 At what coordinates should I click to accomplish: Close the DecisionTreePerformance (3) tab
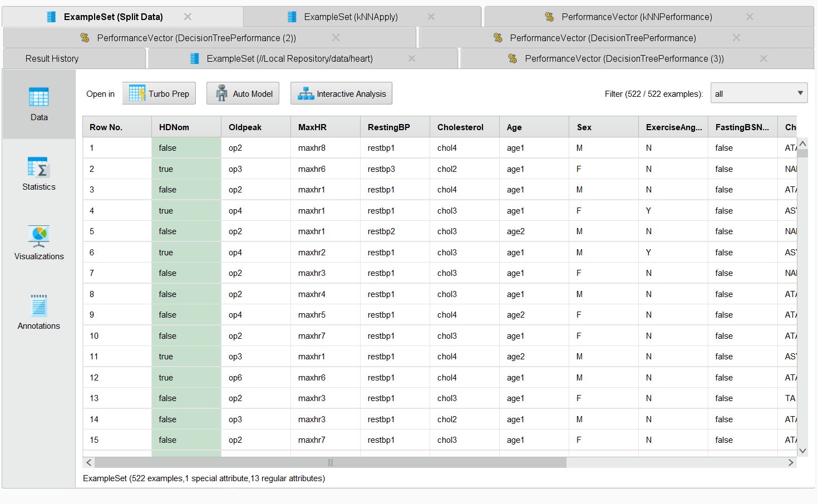pyautogui.click(x=763, y=58)
